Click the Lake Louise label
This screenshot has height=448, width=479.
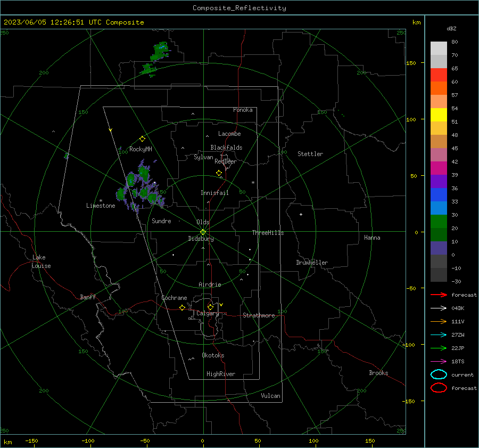pos(41,262)
